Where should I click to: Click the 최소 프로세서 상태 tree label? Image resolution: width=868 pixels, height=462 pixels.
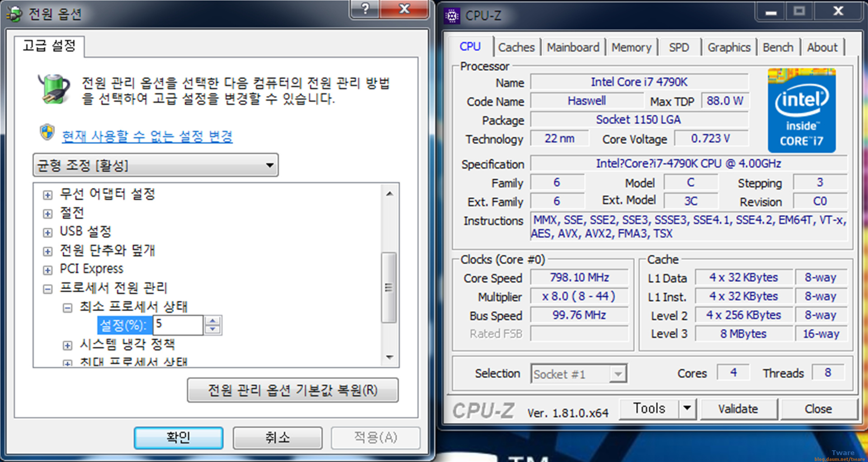coord(134,307)
